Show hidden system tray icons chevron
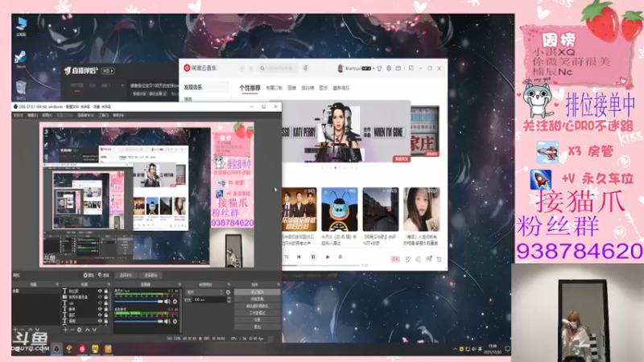The height and width of the screenshot is (362, 644). click(455, 349)
